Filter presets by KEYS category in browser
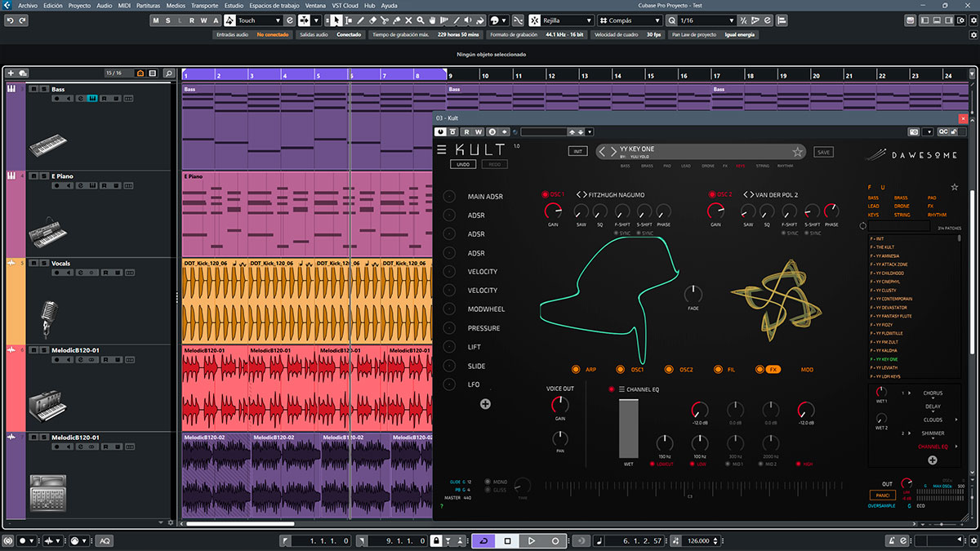The image size is (980, 551). tap(873, 215)
